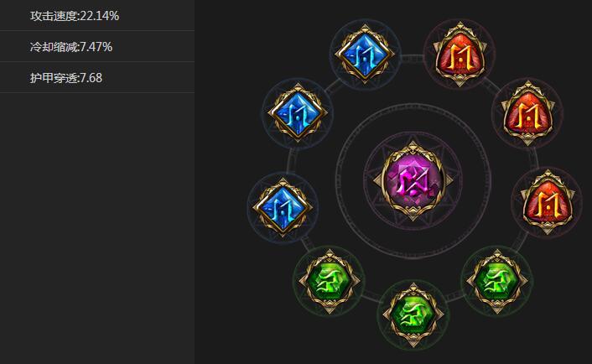Choose the lowest blue diamond rune
The width and height of the screenshot is (592, 364).
pyautogui.click(x=283, y=207)
